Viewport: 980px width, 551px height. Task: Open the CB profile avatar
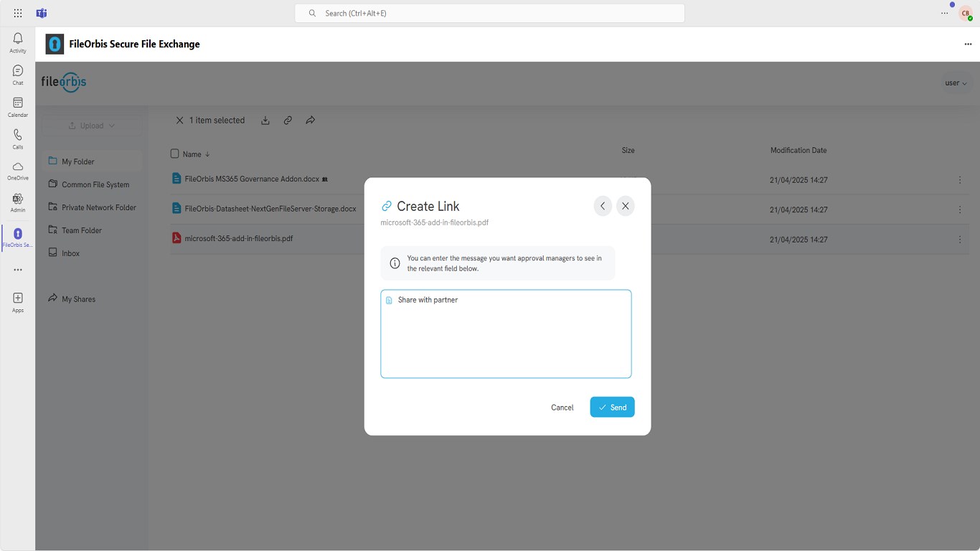[966, 13]
